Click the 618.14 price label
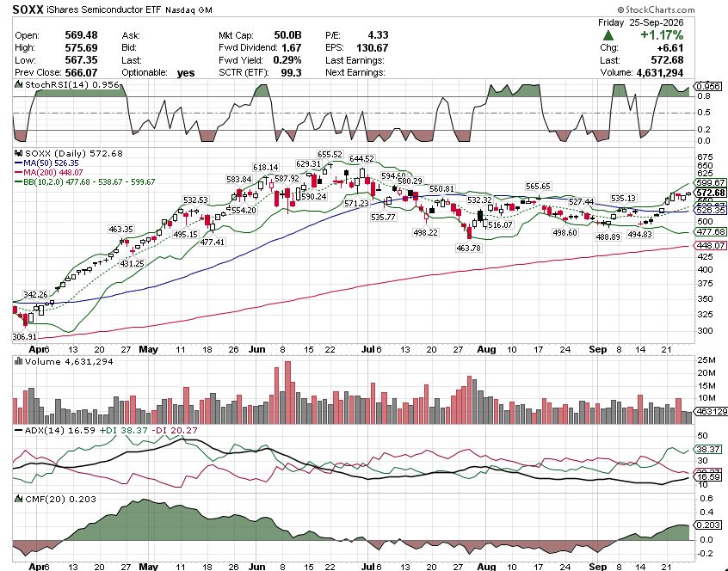The image size is (728, 571). pos(266,167)
